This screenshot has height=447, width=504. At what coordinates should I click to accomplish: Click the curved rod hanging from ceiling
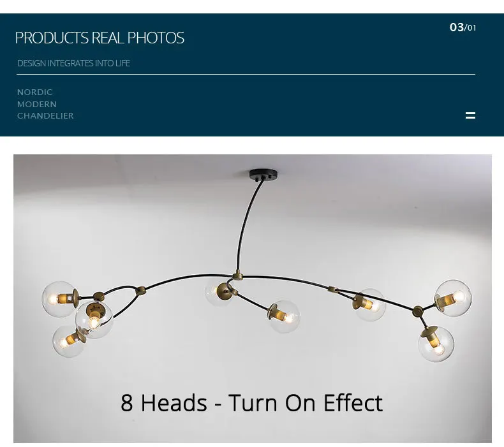(x=247, y=225)
